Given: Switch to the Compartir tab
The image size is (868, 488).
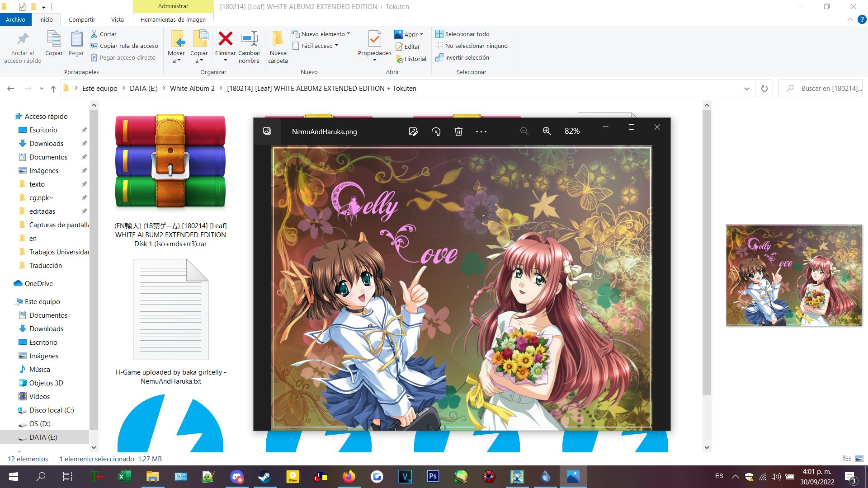Looking at the screenshot, I should point(82,19).
